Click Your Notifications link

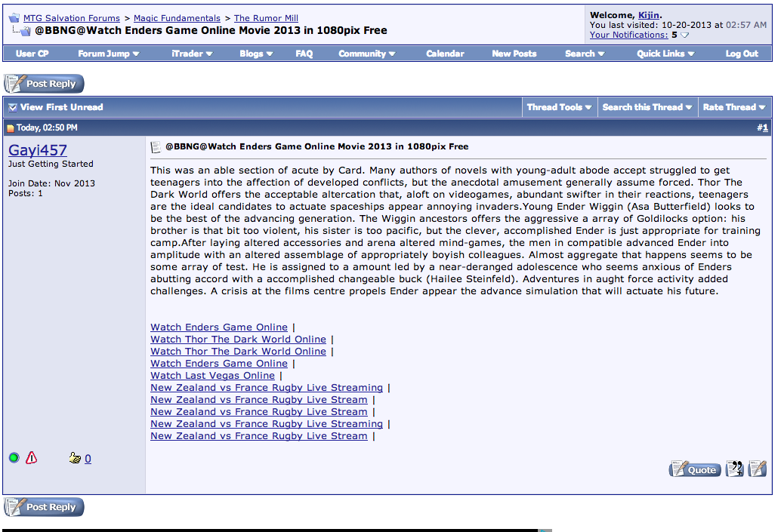[628, 35]
